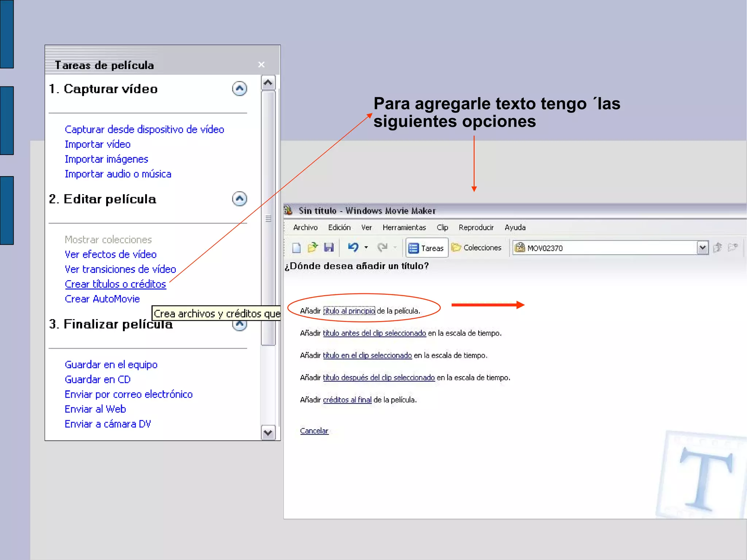Toggle the Colecciones pane button
Screen dimensions: 747x560
click(476, 248)
